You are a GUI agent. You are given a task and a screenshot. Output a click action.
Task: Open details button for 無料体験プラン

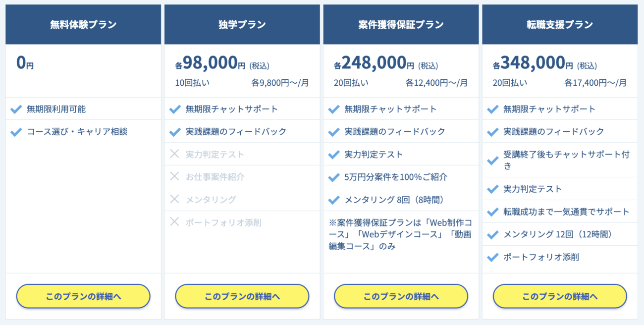click(x=83, y=296)
